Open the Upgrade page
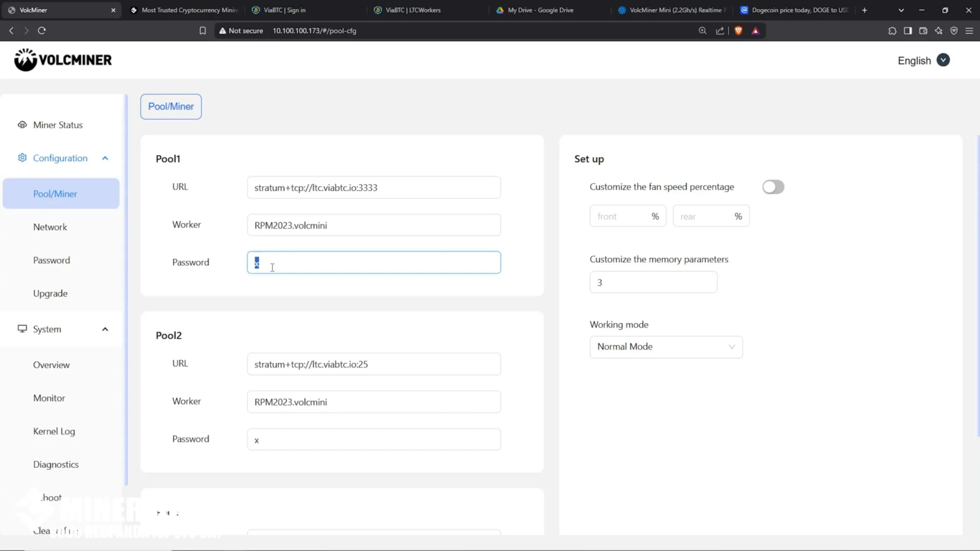 tap(50, 293)
